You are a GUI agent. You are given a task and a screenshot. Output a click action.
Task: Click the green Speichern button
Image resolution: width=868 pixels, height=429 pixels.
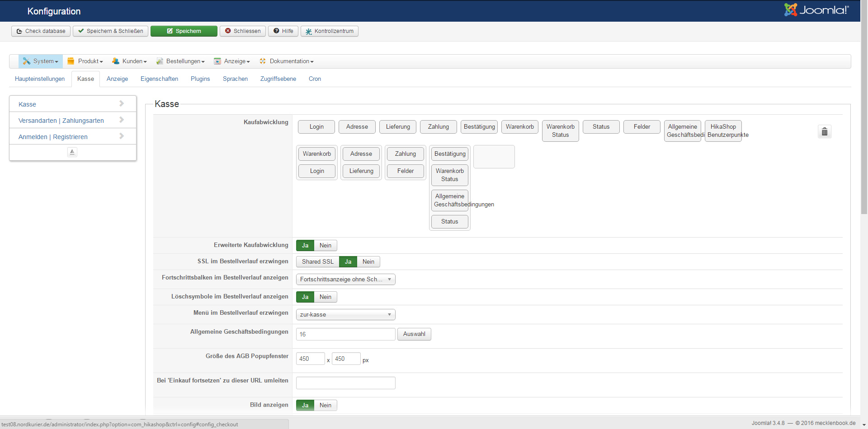184,31
